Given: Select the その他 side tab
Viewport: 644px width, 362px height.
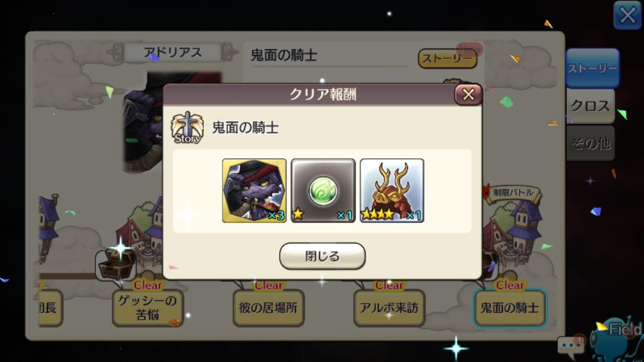Looking at the screenshot, I should [590, 143].
